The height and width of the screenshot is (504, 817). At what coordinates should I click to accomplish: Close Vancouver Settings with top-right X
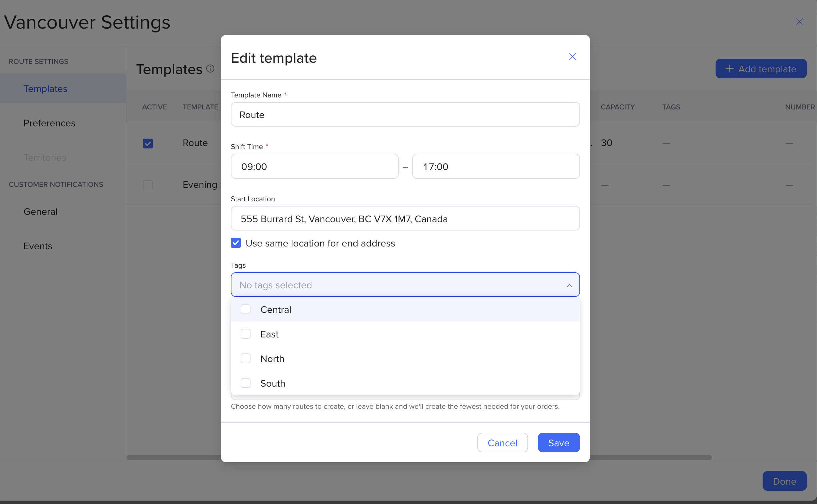[x=799, y=22]
